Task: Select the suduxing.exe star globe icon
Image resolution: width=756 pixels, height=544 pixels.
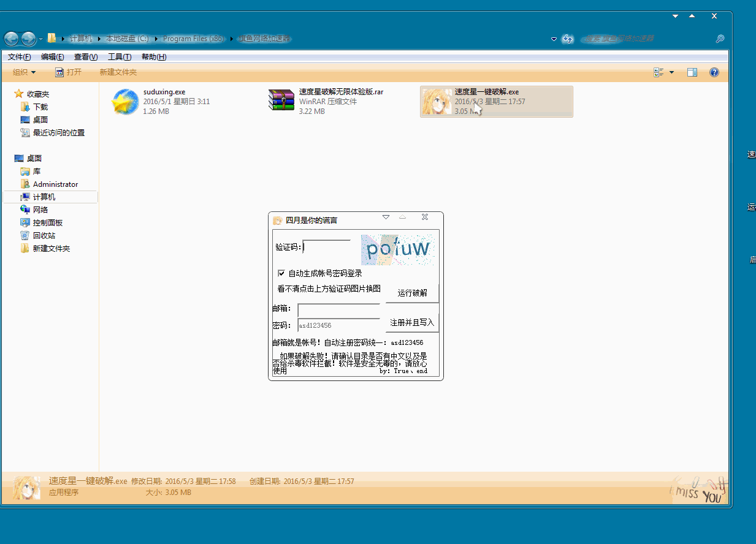Action: coord(124,102)
